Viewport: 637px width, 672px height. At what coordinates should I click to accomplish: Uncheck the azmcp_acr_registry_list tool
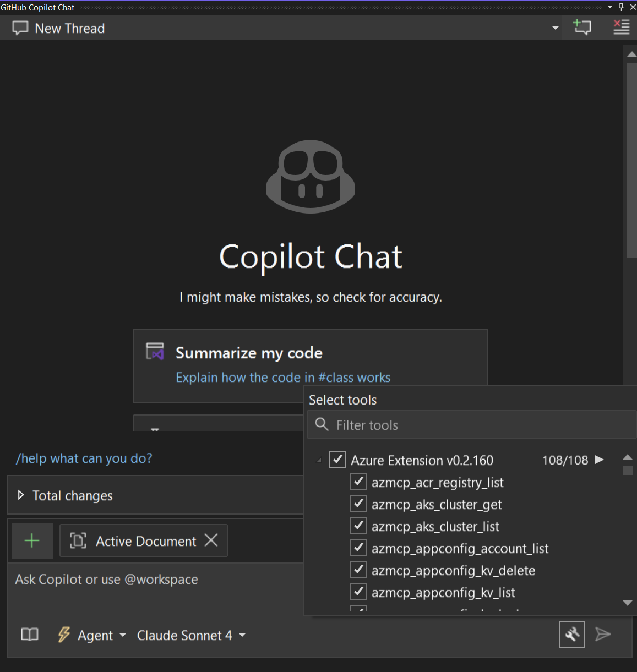point(359,482)
